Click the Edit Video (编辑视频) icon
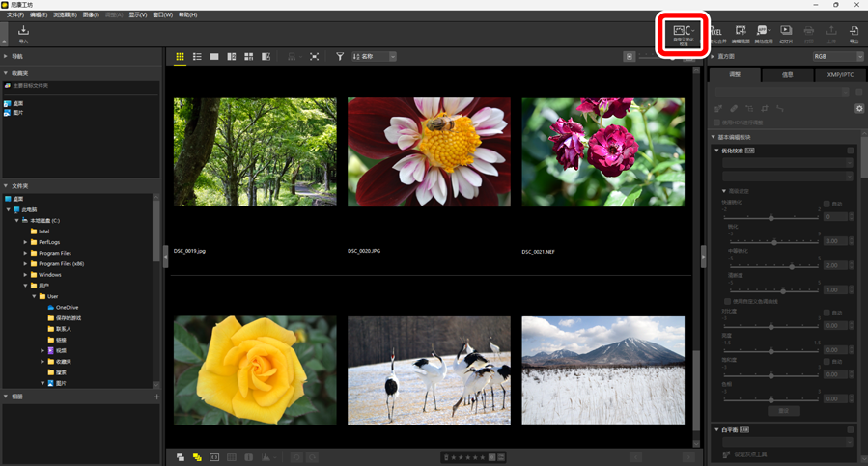The width and height of the screenshot is (868, 466). coord(740,34)
